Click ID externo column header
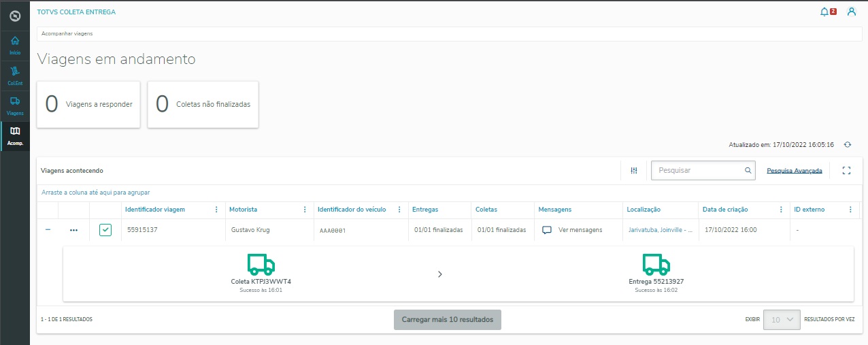The image size is (868, 345). pos(809,210)
